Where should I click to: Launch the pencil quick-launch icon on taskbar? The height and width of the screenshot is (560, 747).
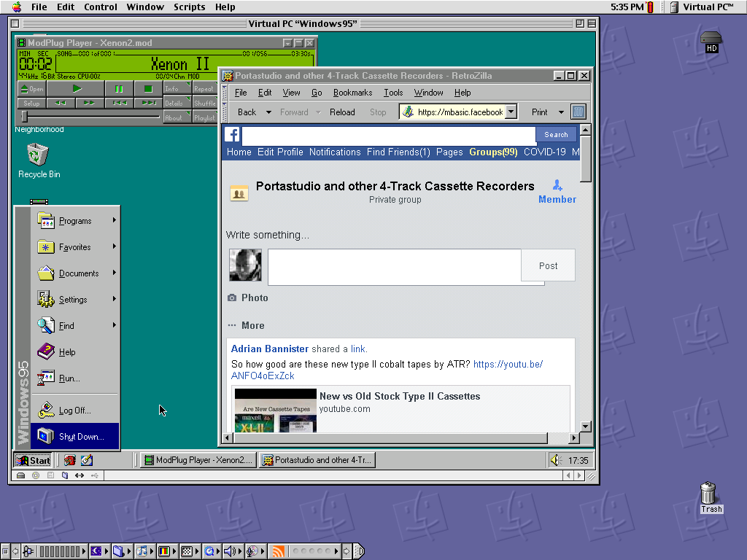tap(87, 460)
